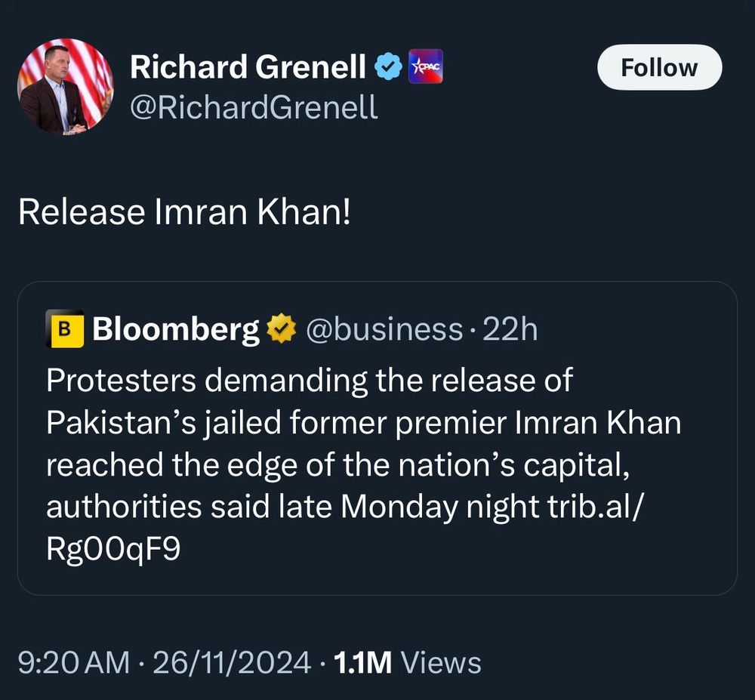Click blue verified checkmark beside Richard Grenell

[x=388, y=68]
